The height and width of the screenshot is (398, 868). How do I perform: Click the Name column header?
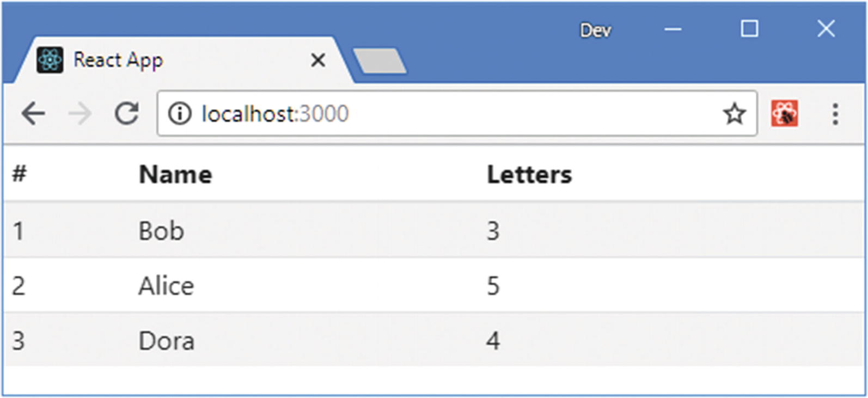click(175, 175)
